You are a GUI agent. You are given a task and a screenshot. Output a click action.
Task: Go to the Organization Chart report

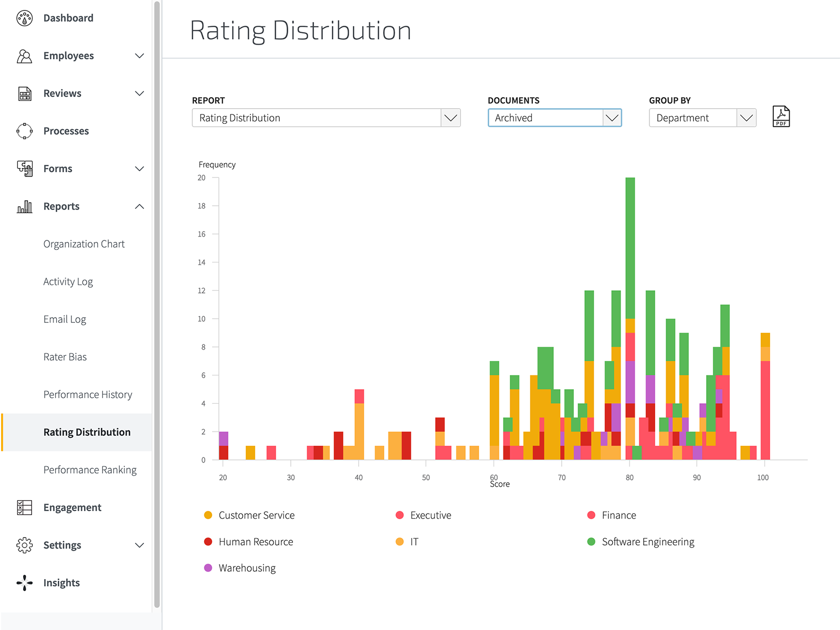(x=83, y=244)
